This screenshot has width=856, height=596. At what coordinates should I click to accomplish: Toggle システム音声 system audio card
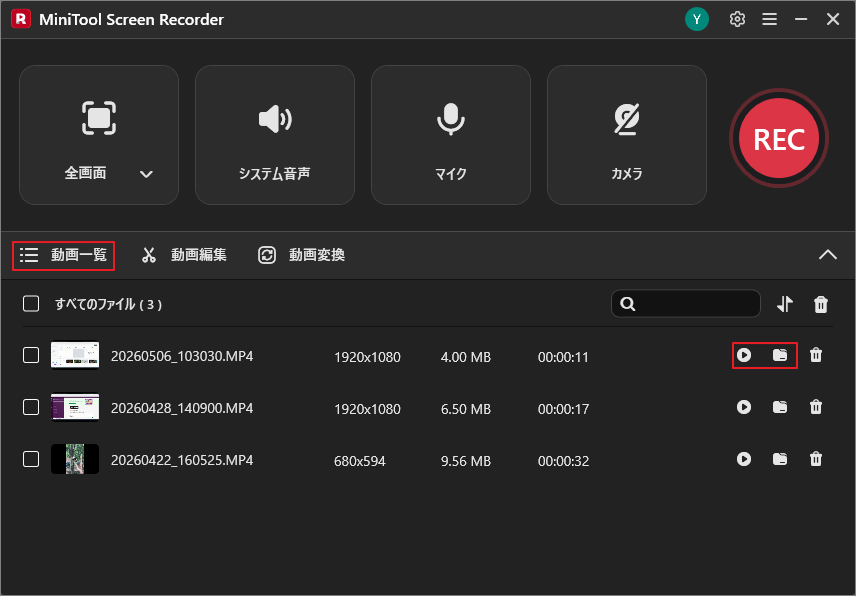pyautogui.click(x=275, y=135)
